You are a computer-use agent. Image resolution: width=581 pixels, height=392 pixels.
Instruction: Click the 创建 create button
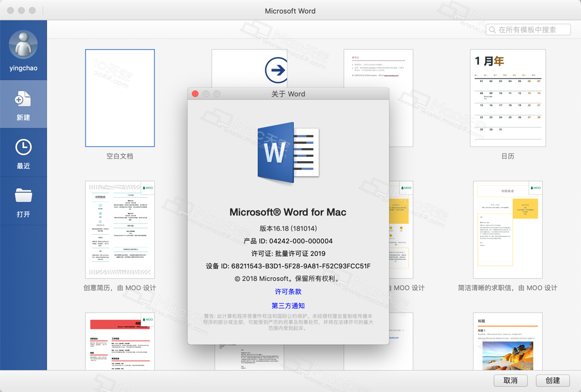coord(553,381)
